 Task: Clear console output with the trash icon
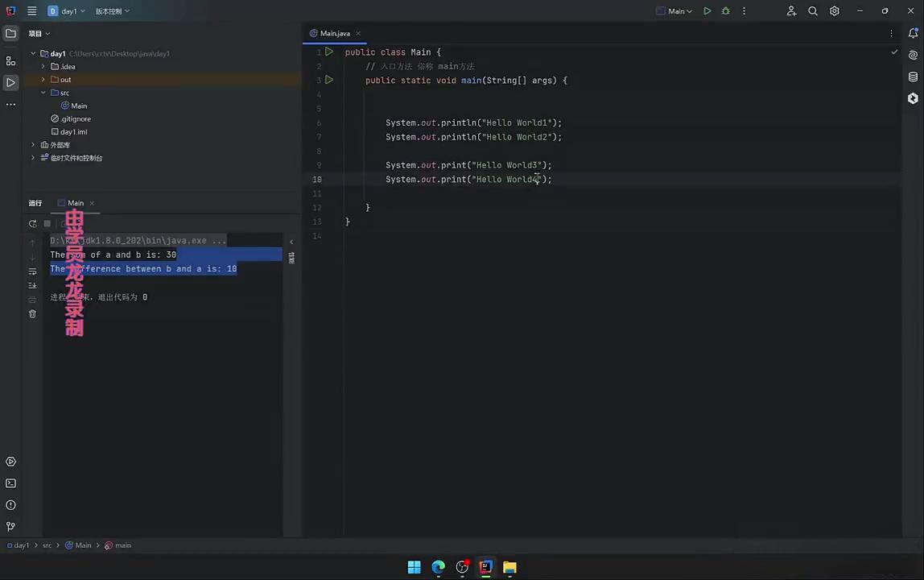click(x=32, y=313)
